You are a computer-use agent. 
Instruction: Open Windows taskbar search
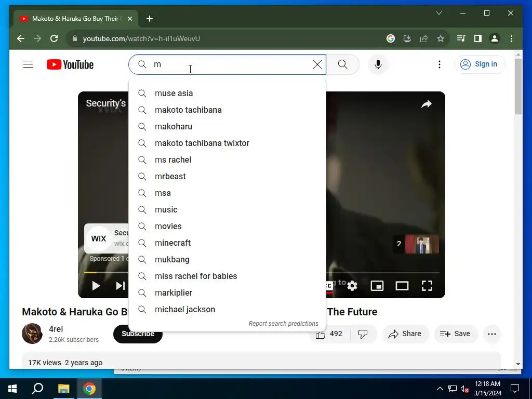37,389
